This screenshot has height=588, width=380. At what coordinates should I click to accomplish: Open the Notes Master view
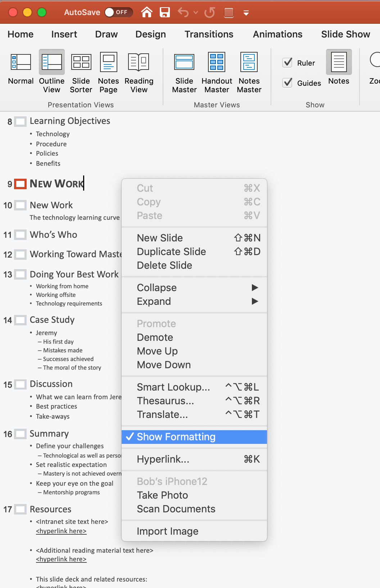point(249,72)
